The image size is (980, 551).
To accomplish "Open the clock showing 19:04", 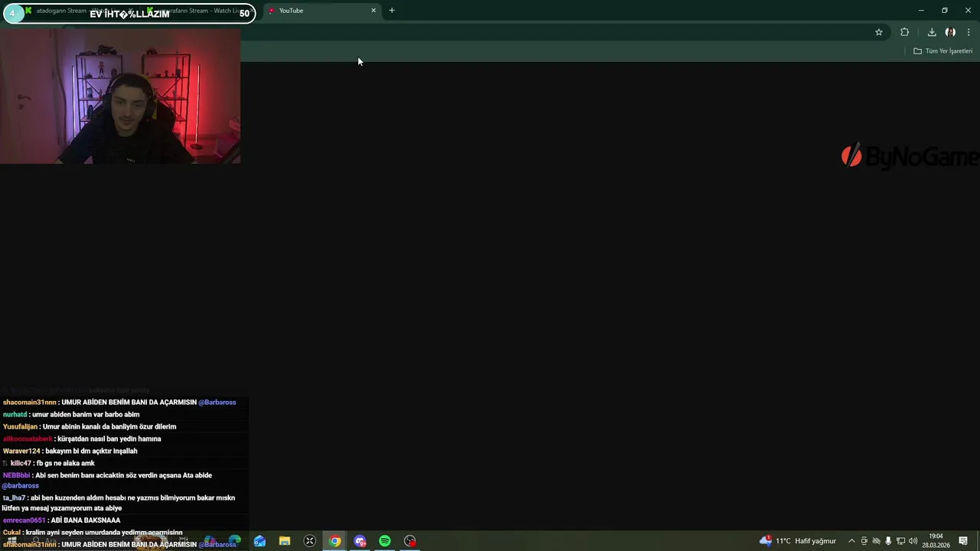I will click(x=936, y=541).
